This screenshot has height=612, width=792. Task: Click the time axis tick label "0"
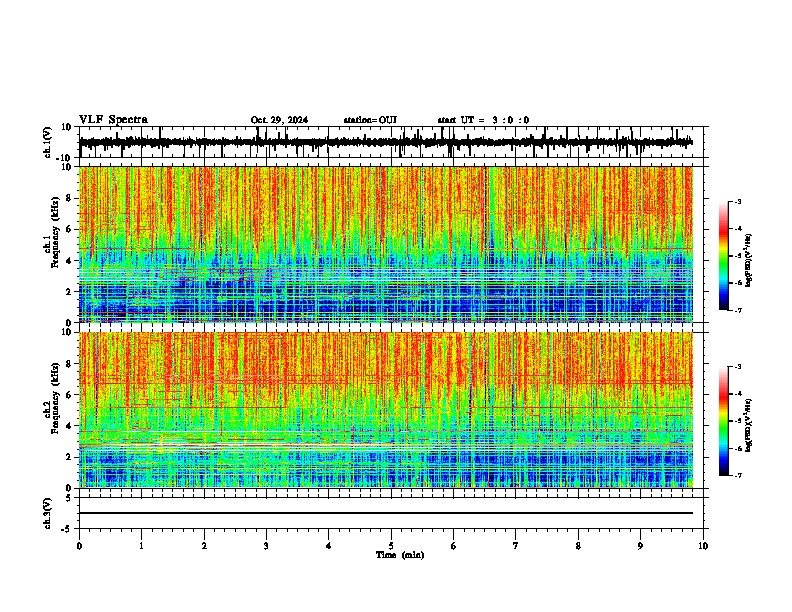pos(79,546)
